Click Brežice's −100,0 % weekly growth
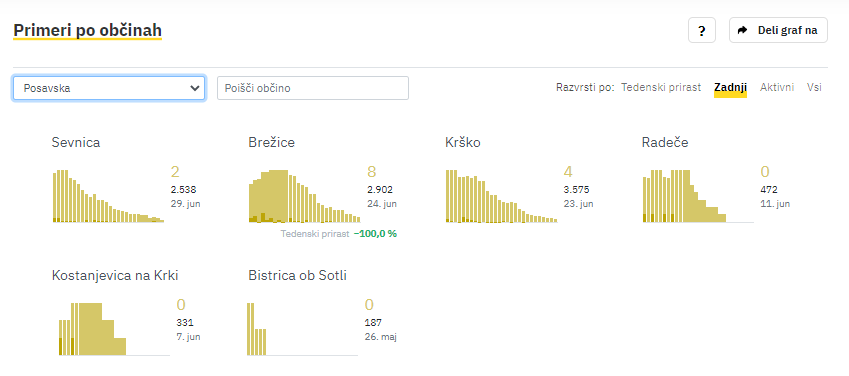 [x=375, y=234]
